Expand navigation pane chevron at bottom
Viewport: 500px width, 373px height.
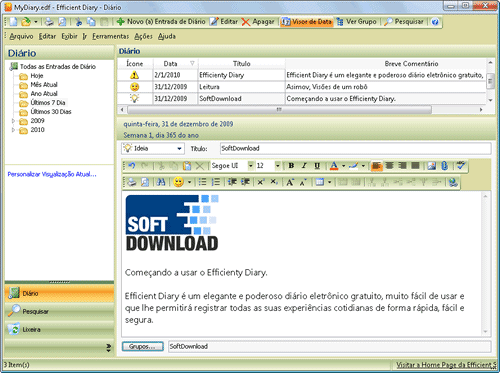coord(109,348)
